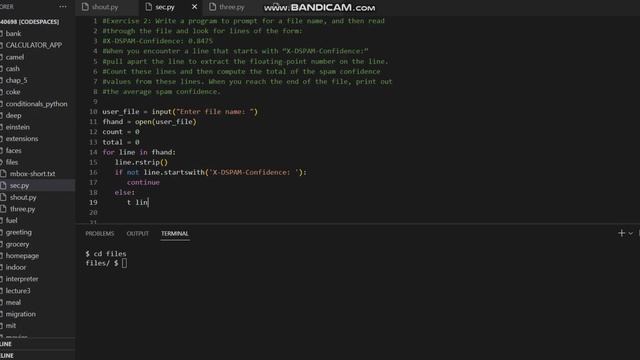Focus the terminal prompt after 'files/ $'
The height and width of the screenshot is (360, 640).
coord(124,263)
